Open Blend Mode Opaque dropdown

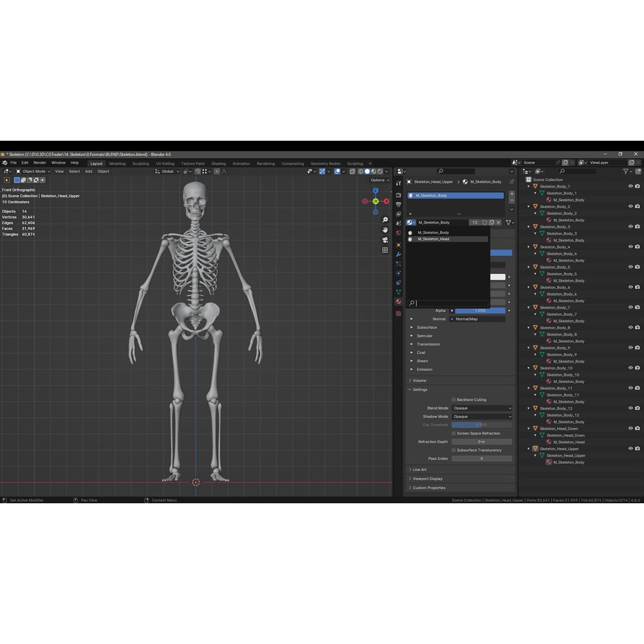(x=482, y=408)
